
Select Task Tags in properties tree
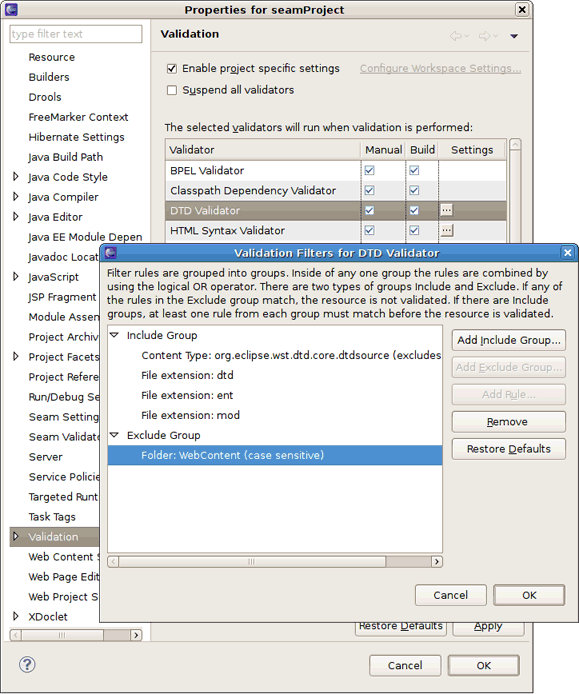52,517
